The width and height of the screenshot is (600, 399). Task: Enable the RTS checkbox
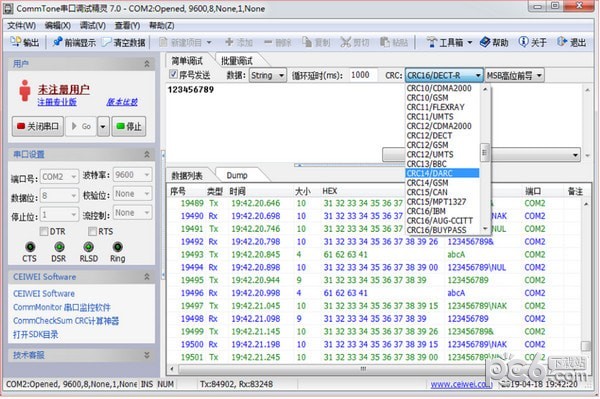pyautogui.click(x=92, y=231)
